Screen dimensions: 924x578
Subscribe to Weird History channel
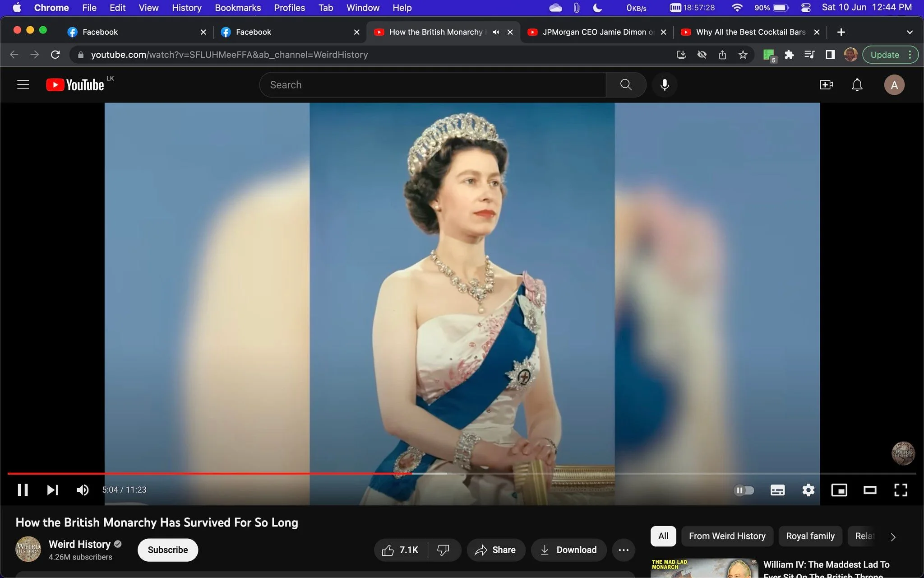click(x=168, y=550)
